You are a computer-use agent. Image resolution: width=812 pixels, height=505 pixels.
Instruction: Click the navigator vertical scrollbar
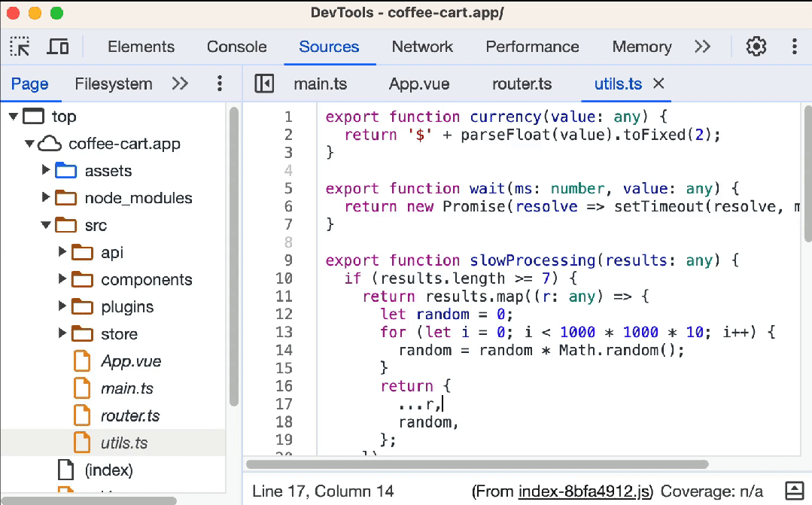tap(233, 256)
